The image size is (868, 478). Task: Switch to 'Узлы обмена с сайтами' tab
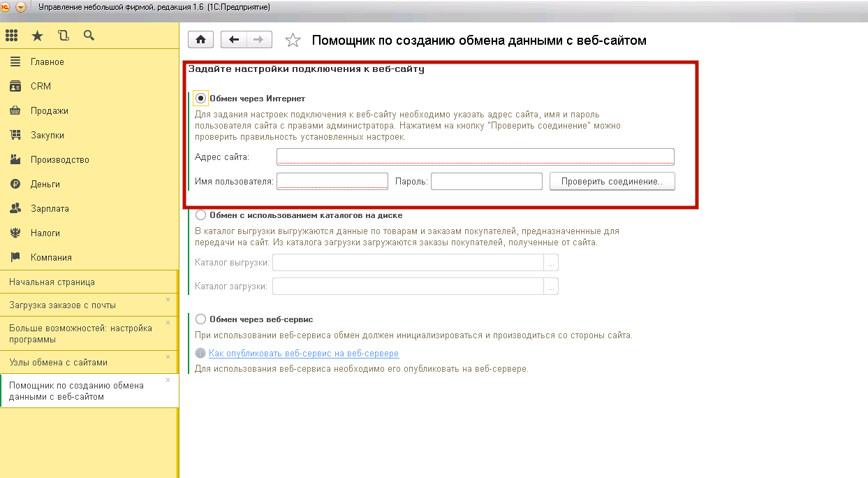(58, 363)
